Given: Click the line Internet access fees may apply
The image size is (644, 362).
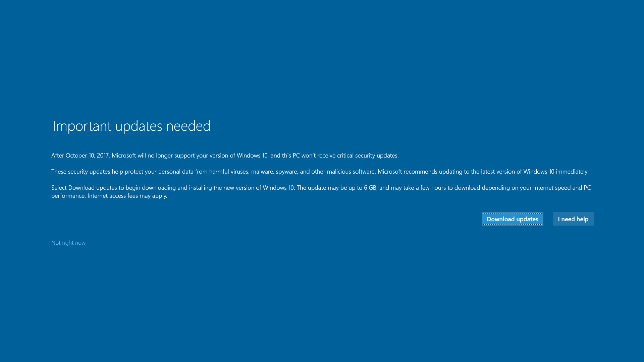Looking at the screenshot, I should coord(127,196).
